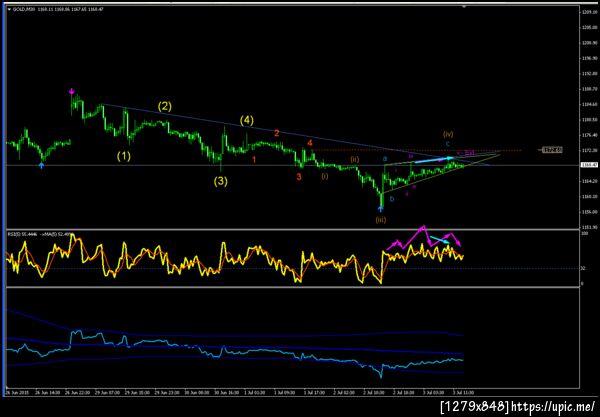Select the GOLD,M30 chart title text
Screen dimensions: 600x417
click(22, 9)
